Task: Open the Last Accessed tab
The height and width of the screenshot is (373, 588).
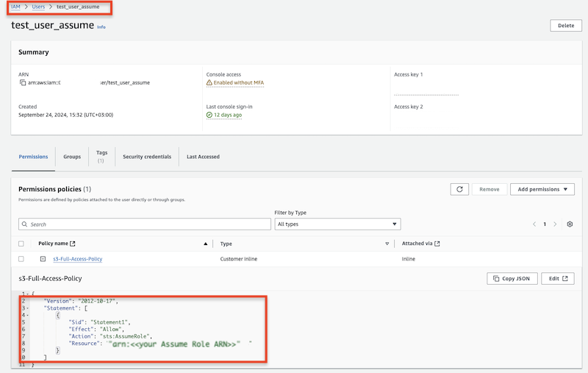Action: coord(203,157)
